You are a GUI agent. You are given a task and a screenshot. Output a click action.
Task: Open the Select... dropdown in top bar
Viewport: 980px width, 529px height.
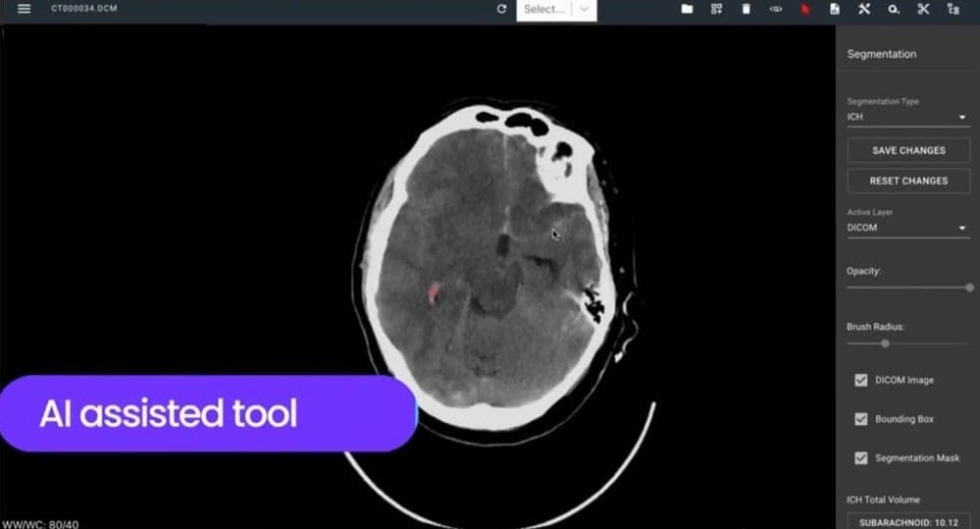[556, 9]
